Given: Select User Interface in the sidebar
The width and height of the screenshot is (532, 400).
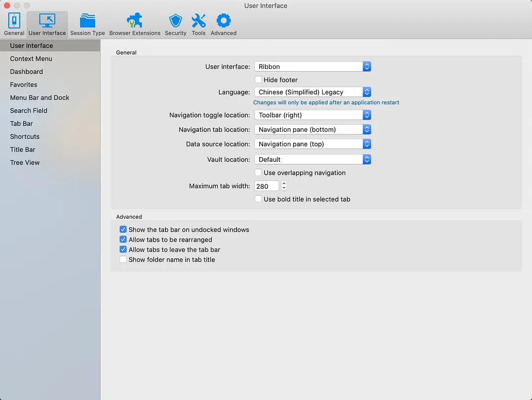Looking at the screenshot, I should click(x=50, y=45).
